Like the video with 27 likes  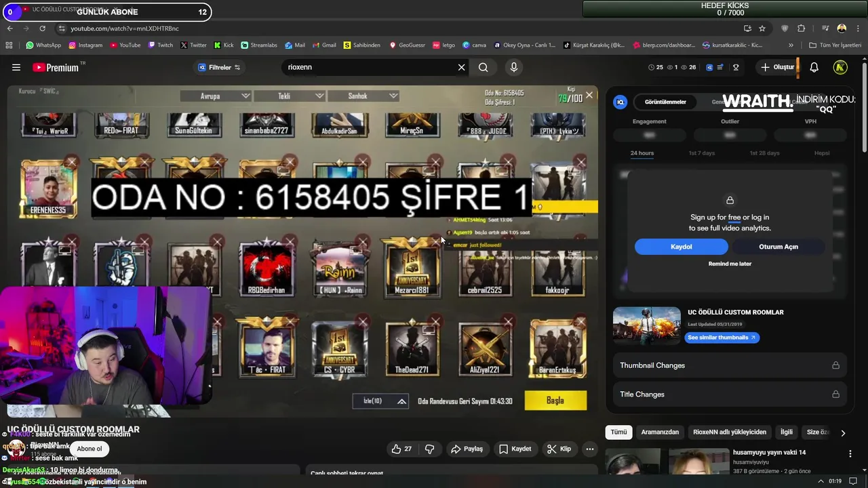click(401, 449)
